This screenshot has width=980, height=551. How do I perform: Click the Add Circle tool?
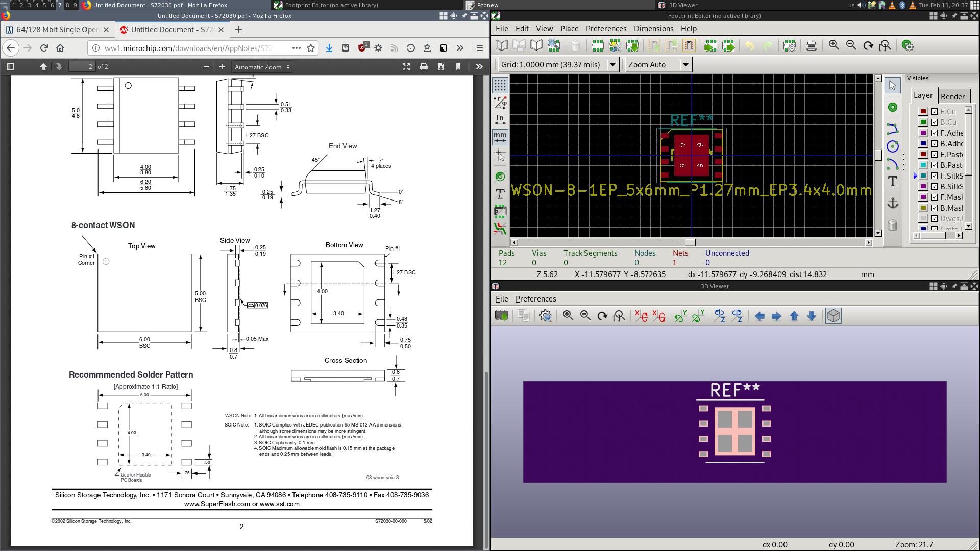tap(892, 147)
